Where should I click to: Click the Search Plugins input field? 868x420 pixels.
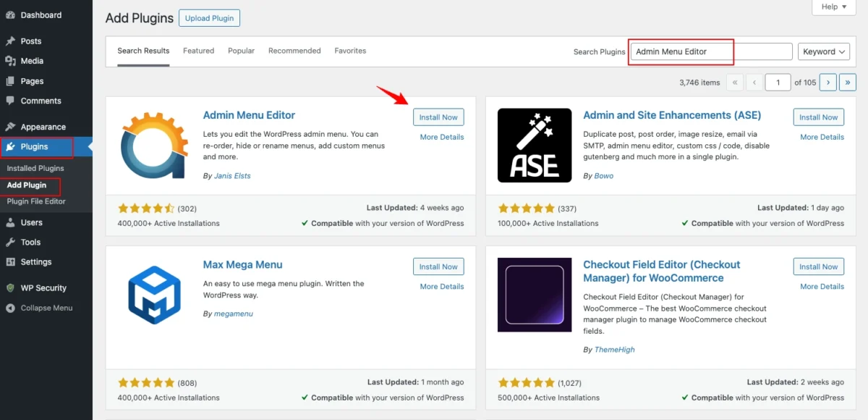[712, 51]
